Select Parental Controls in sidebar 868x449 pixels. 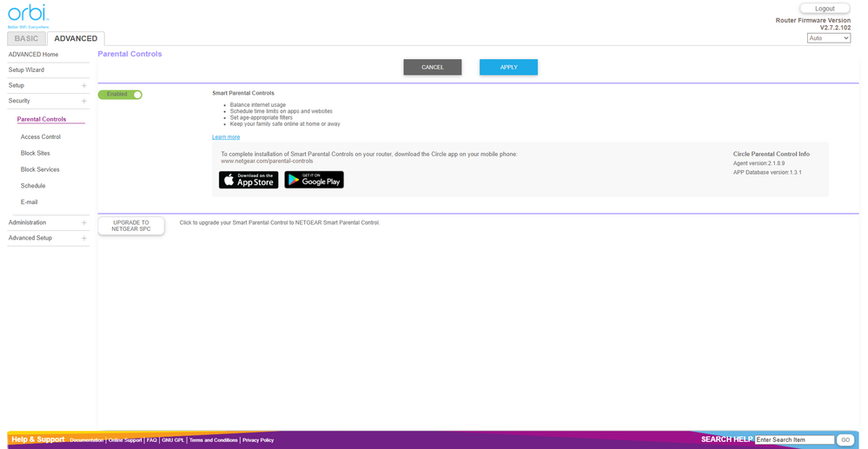click(x=42, y=119)
